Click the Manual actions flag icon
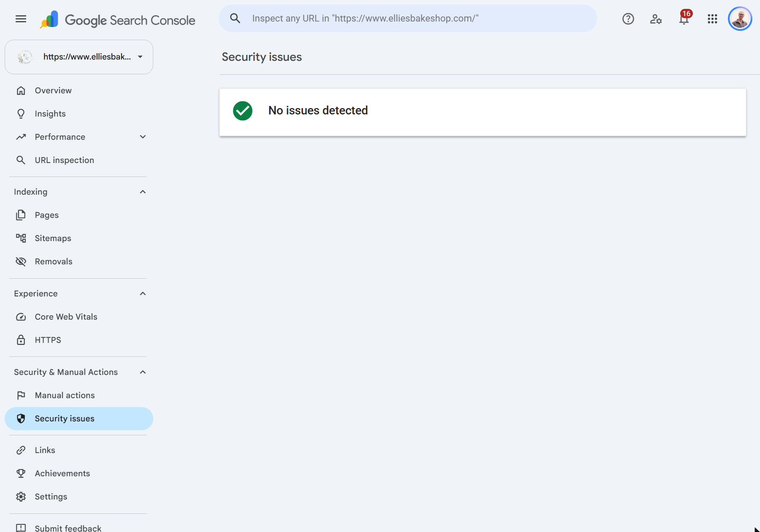 pos(21,396)
